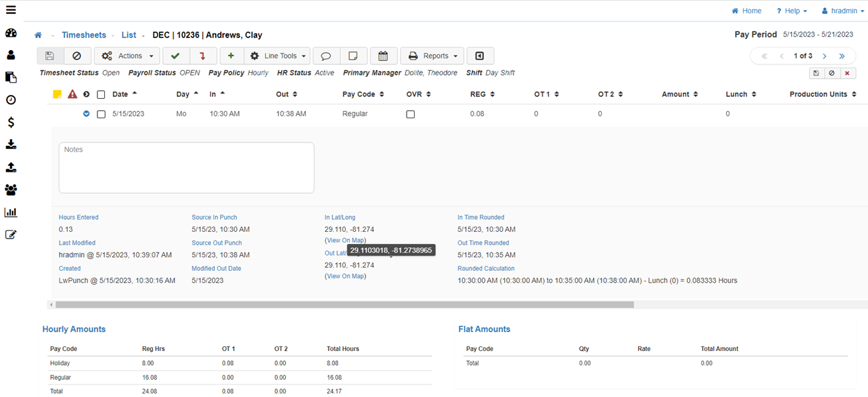Toggle the OVR checkbox for 5/15/2023
This screenshot has height=397, width=868.
pyautogui.click(x=410, y=114)
